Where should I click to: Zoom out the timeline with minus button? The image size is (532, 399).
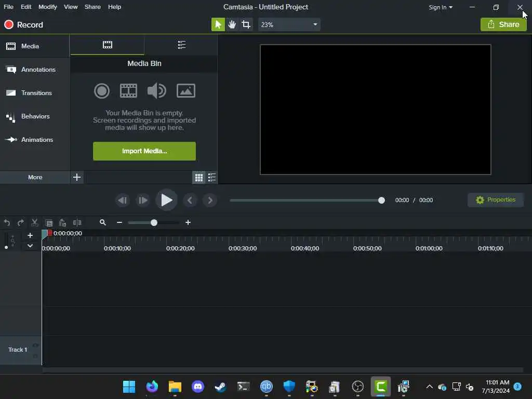click(x=119, y=222)
